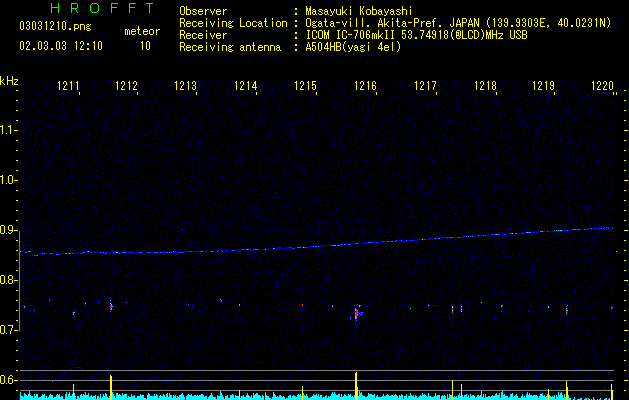This screenshot has width=629, height=400.
Task: Click the 1215 time axis label
Action: click(x=305, y=86)
